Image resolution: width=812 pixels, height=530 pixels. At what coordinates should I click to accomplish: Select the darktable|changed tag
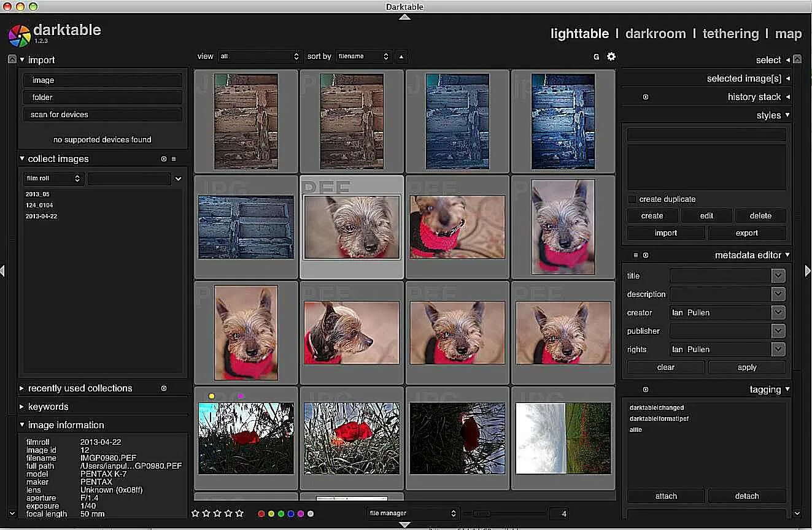coord(657,408)
